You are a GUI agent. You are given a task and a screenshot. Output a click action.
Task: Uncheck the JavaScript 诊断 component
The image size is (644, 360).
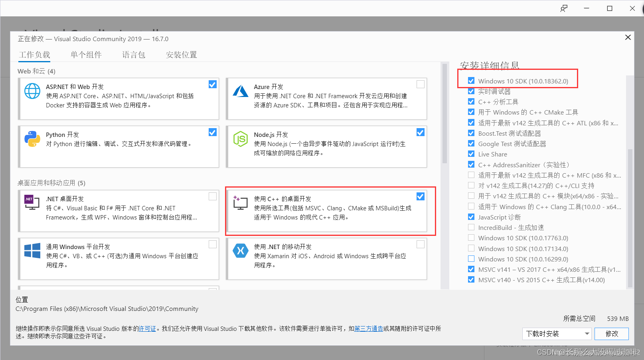pyautogui.click(x=471, y=217)
